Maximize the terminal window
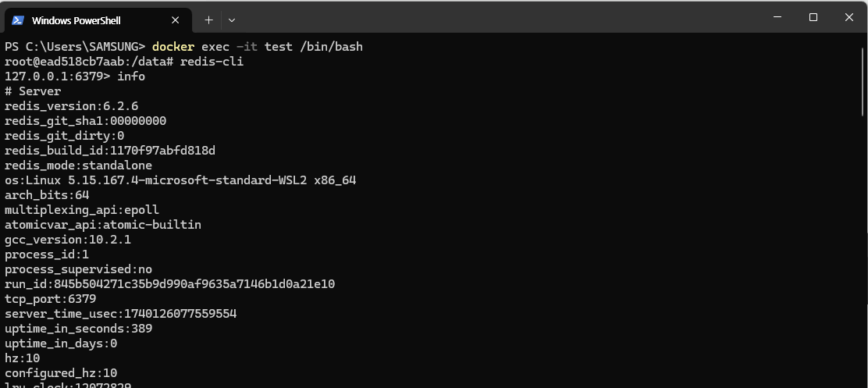This screenshot has height=388, width=868. tap(813, 17)
